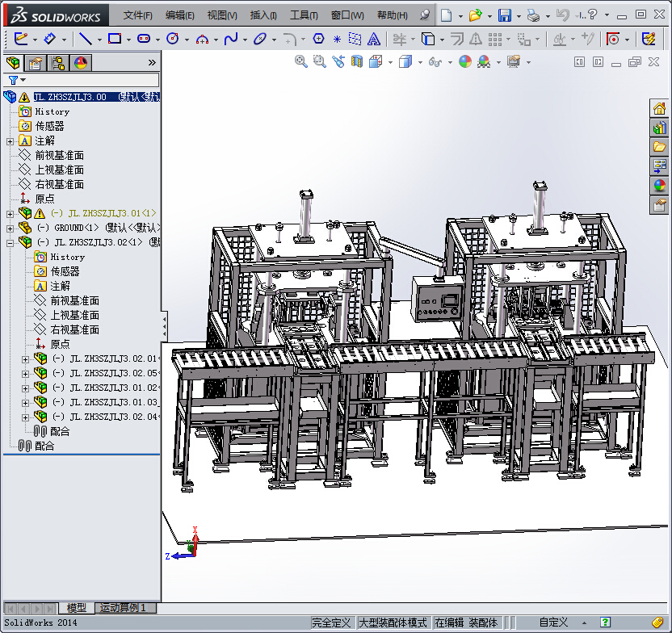Screen dimensions: 672x633
Task: Open the Design Library pane
Action: coord(659,128)
